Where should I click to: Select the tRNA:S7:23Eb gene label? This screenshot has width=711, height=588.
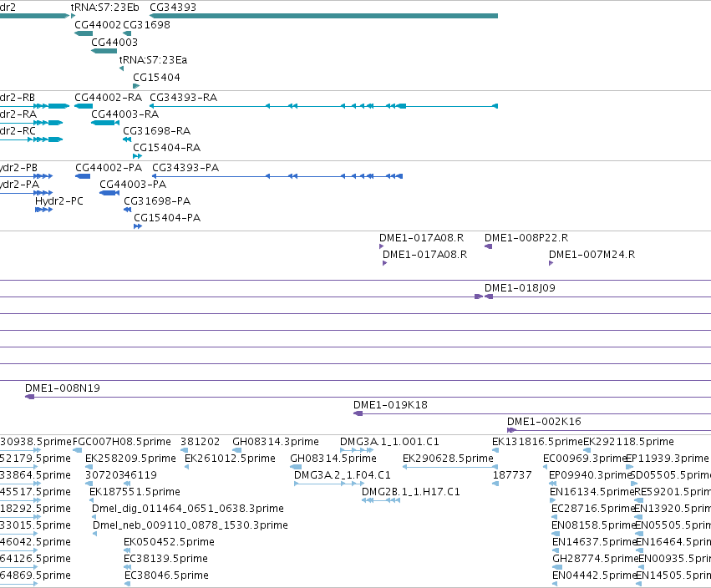coord(104,8)
